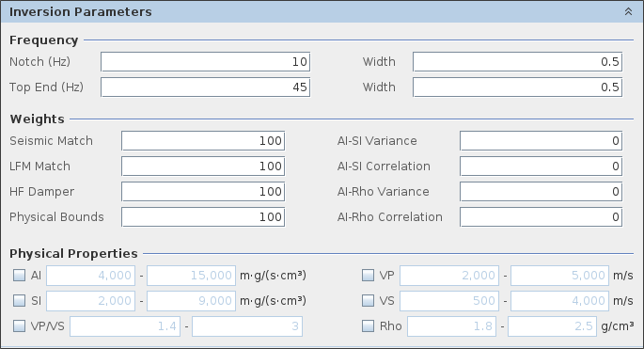Viewport: 644px width, 349px height.
Task: Toggle the Rho checkbox
Action: click(368, 326)
